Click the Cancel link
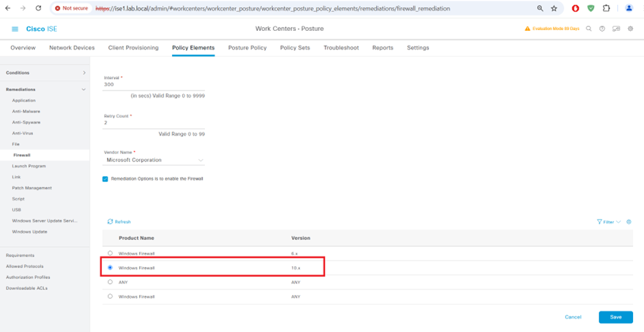The image size is (644, 332). point(573,317)
